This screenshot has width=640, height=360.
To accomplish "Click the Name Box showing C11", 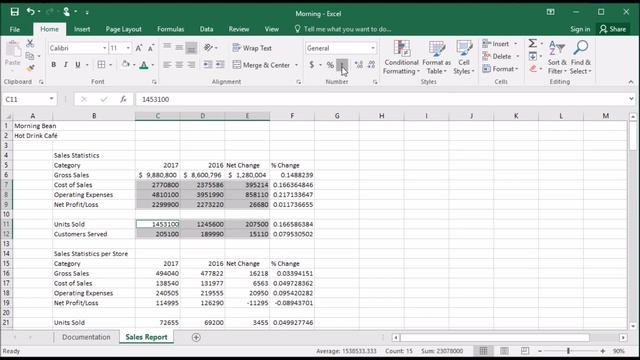I will coord(29,99).
